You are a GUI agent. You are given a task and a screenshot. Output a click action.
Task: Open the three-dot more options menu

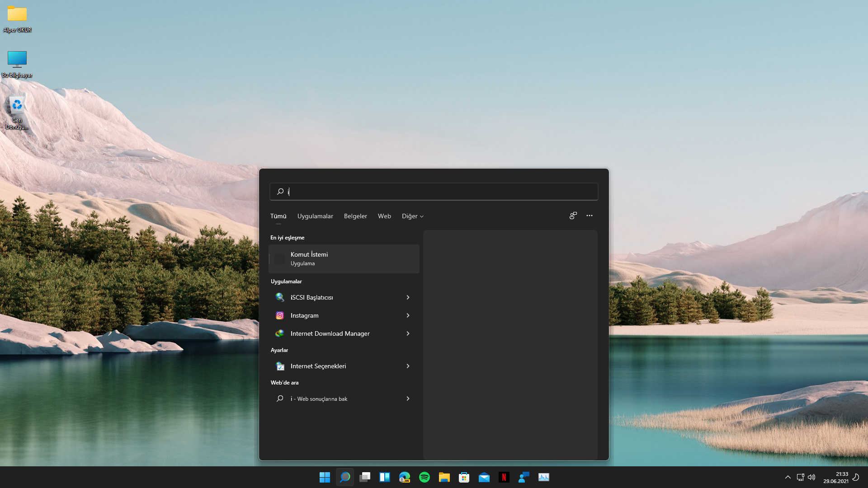point(590,216)
